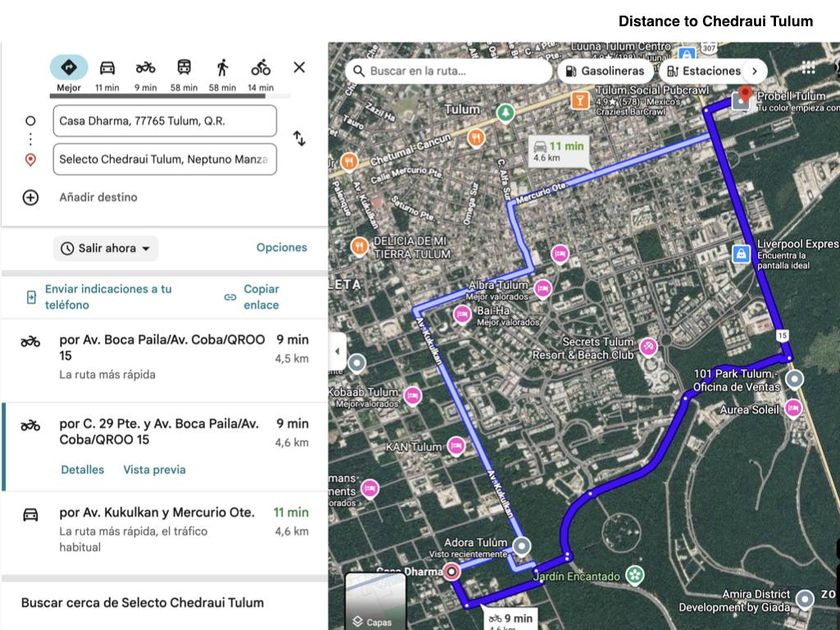840x630 pixels.
Task: Select route por Av. Boca Paila/Av. Coba/QROO 15
Action: (164, 359)
